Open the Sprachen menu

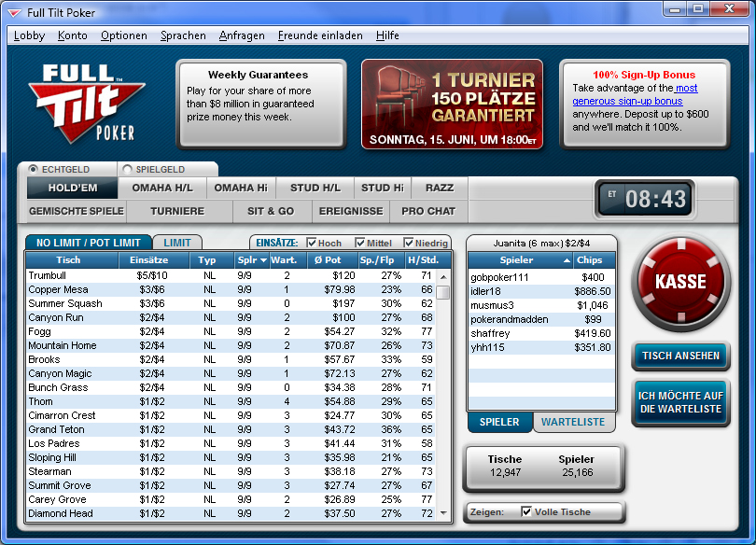tap(183, 35)
